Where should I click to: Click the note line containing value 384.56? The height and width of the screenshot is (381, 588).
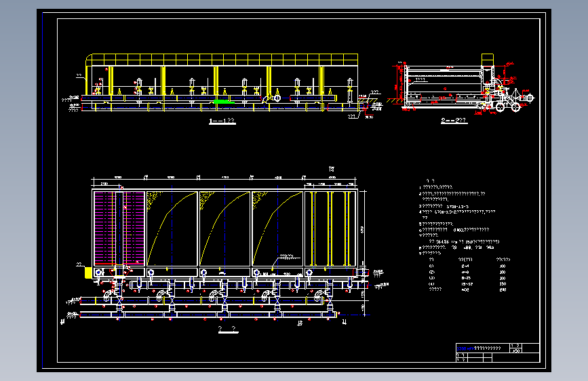coord(465,242)
